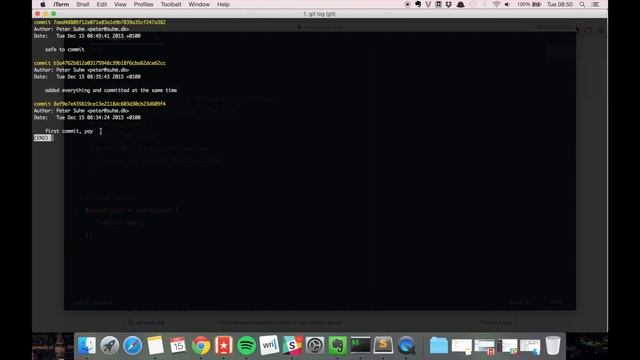Switch to iTerm via Dock icon
The image size is (640, 360).
360,345
